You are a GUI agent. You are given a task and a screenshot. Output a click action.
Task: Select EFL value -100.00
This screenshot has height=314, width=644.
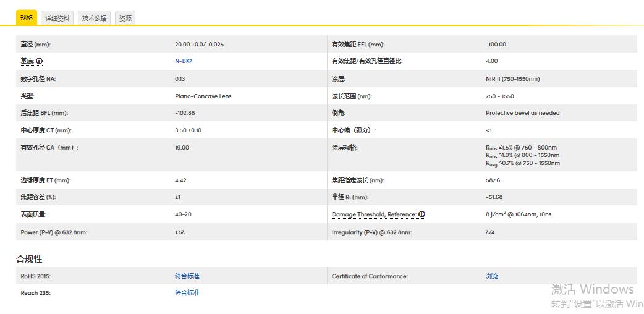tap(496, 45)
